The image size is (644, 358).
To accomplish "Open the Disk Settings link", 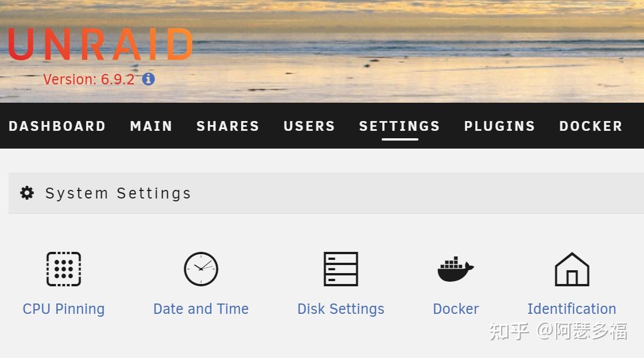I will click(x=341, y=309).
